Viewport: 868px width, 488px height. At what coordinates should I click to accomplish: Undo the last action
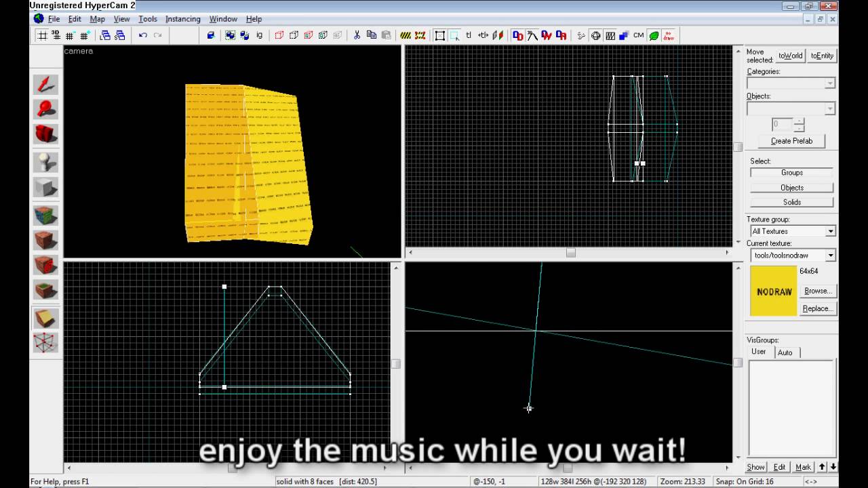(143, 35)
